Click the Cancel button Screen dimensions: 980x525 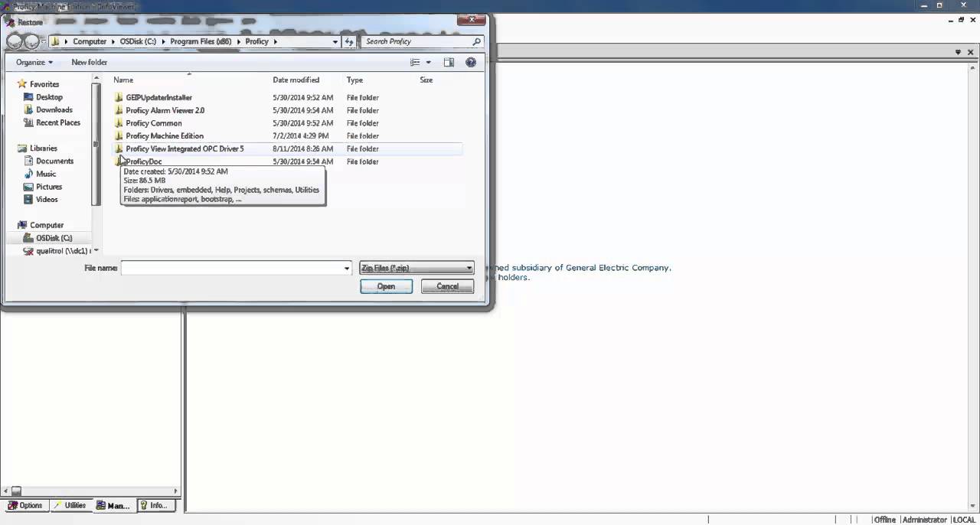tap(447, 286)
